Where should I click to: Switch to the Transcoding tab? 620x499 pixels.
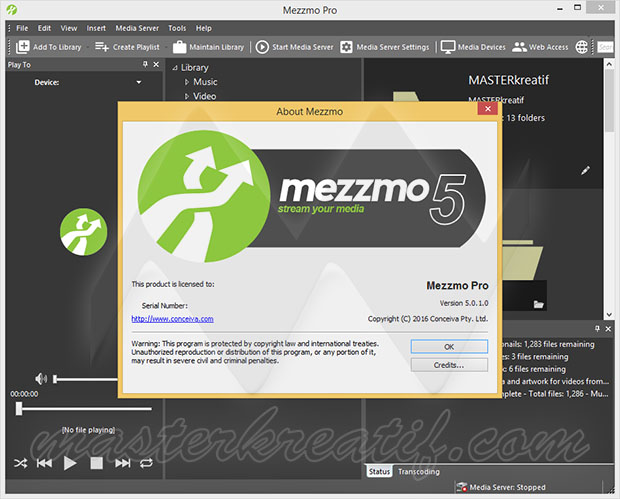click(419, 471)
